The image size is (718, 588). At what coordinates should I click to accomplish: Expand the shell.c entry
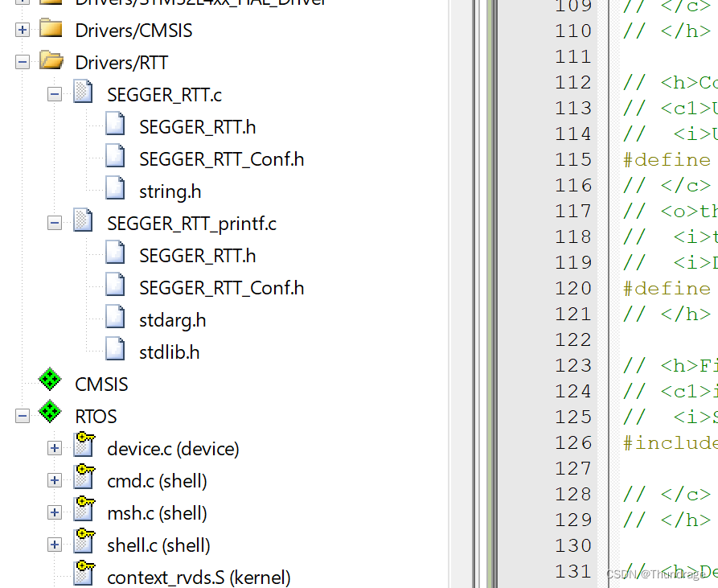[54, 545]
